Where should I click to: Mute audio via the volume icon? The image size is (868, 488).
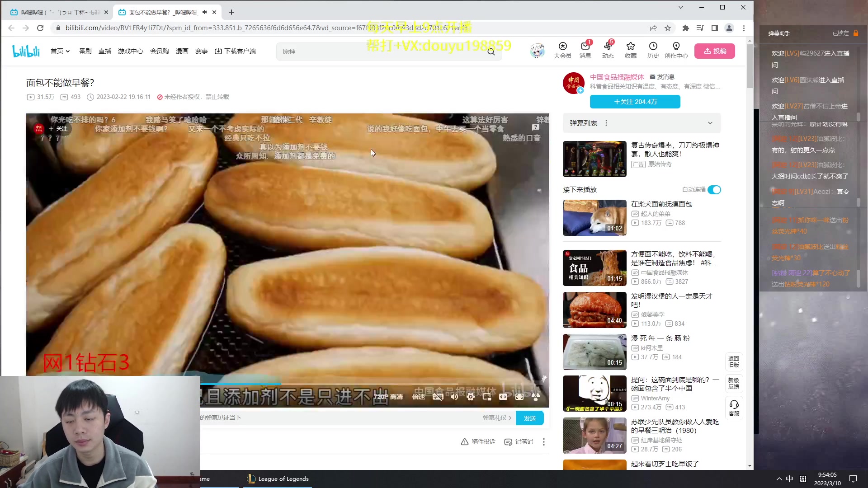coord(454,397)
